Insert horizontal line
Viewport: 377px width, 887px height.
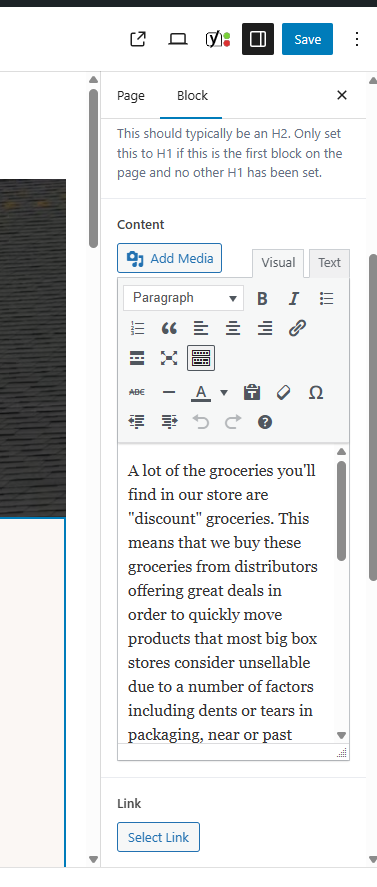(169, 392)
